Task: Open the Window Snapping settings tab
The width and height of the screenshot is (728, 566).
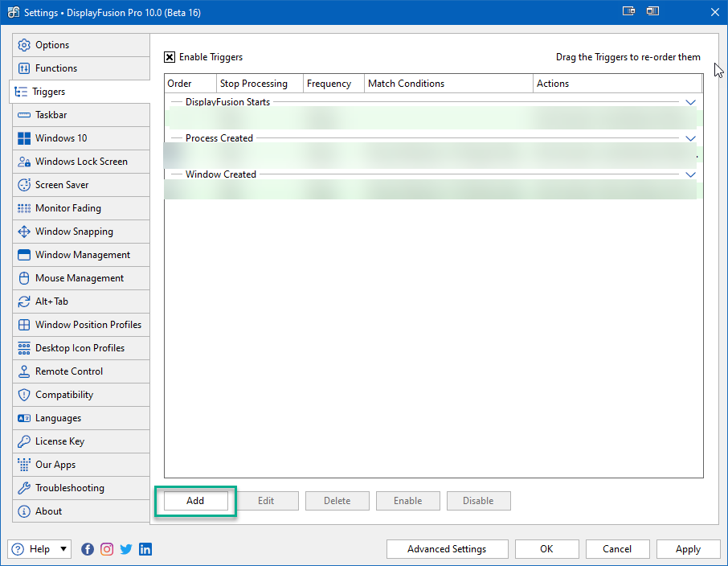Action: (81, 232)
